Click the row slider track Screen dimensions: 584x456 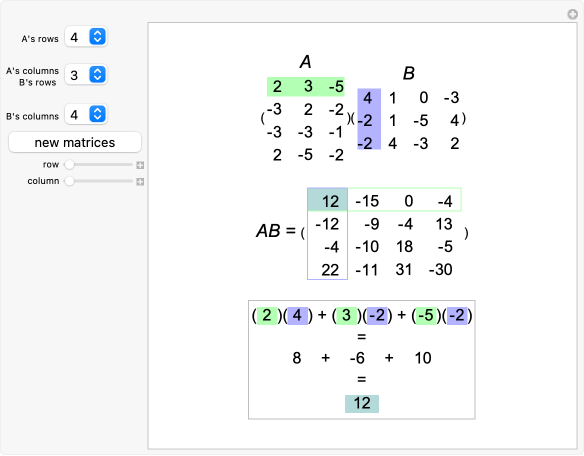point(99,164)
